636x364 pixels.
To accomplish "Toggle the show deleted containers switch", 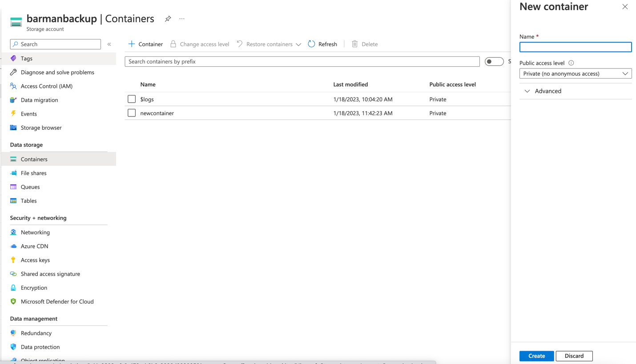I will [494, 62].
